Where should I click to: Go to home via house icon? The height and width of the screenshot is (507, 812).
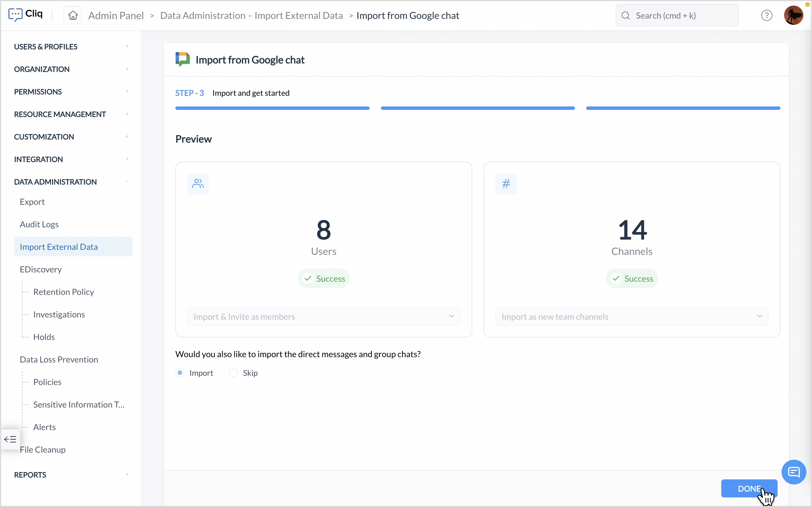tap(73, 15)
